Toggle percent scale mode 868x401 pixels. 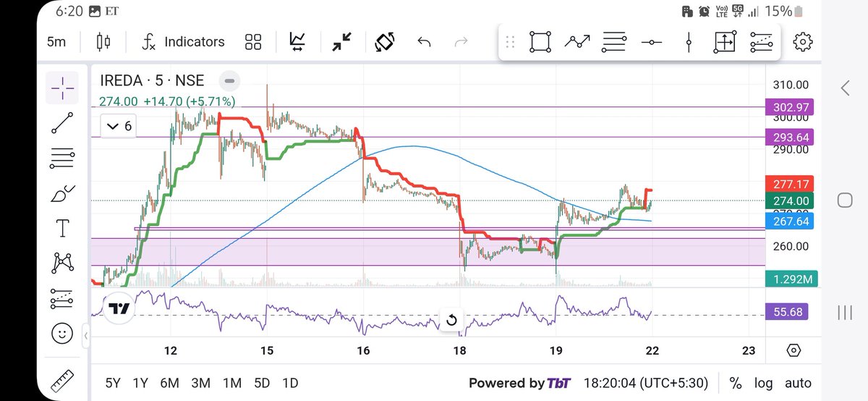pos(736,383)
